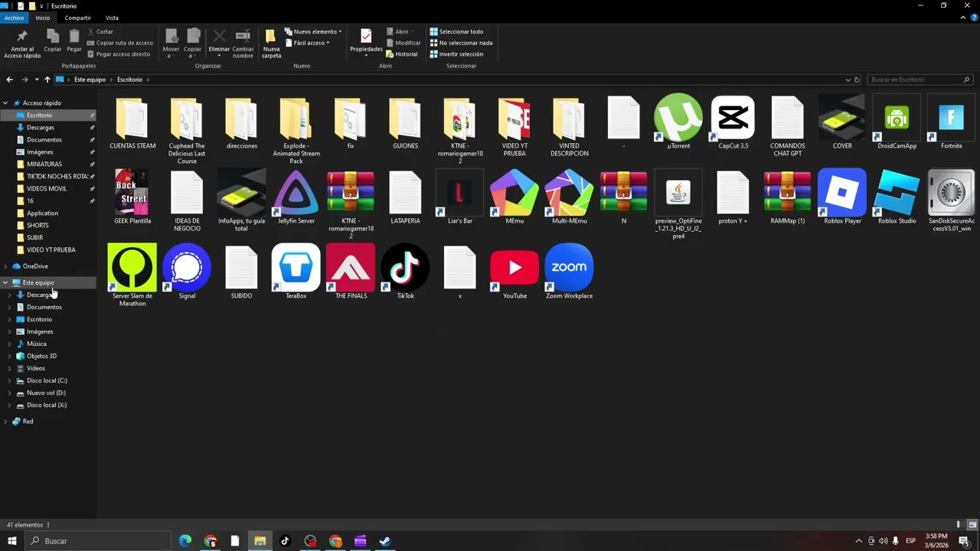Click Invertir selección

(456, 54)
